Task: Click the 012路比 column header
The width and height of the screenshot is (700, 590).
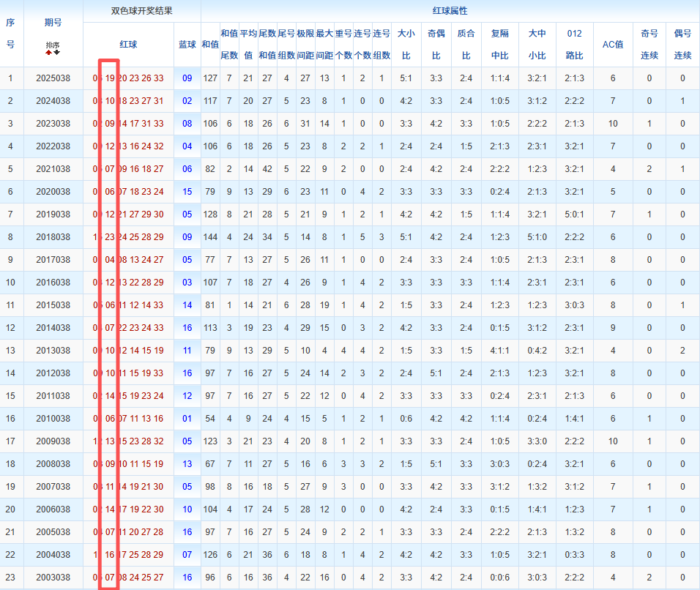Action: pos(575,45)
